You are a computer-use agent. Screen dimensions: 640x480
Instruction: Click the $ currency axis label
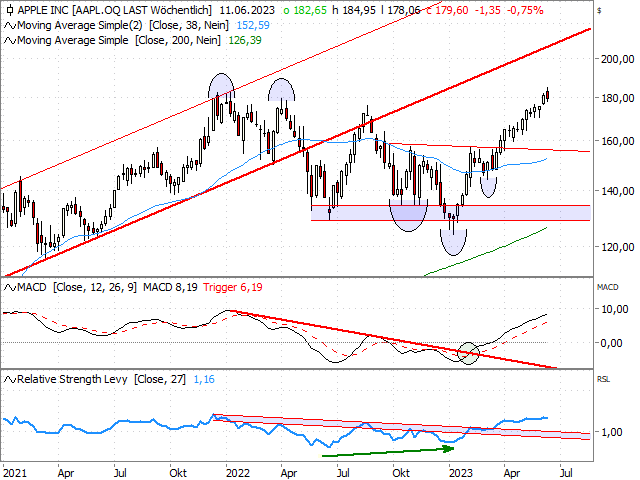599,11
